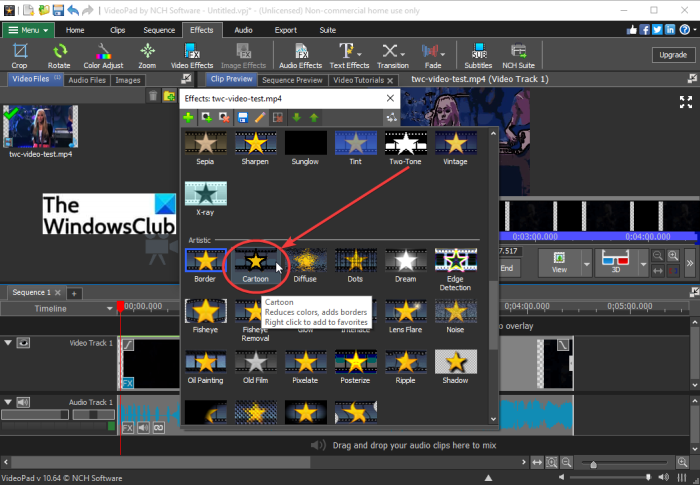Select the Diffuse effect
The width and height of the screenshot is (700, 485).
[x=305, y=266]
